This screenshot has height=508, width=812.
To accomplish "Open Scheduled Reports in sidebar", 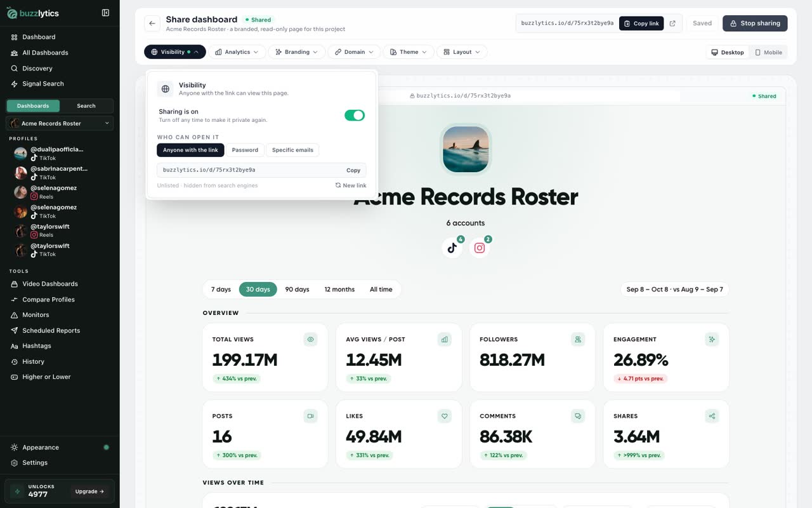I will tap(51, 331).
